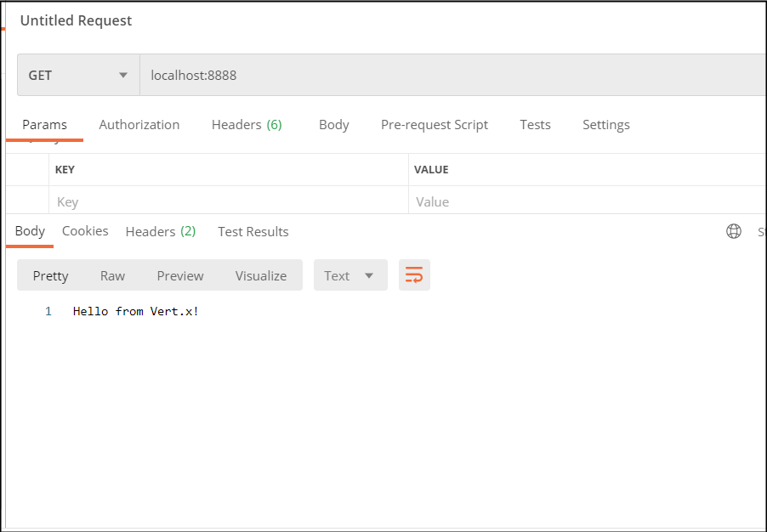
Task: Click the globe network information icon
Action: [x=734, y=231]
